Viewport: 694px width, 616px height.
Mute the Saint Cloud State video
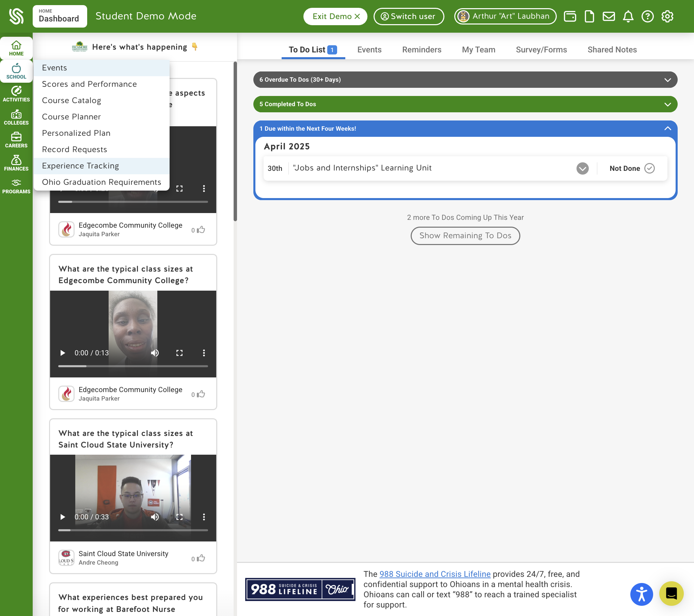pyautogui.click(x=155, y=517)
